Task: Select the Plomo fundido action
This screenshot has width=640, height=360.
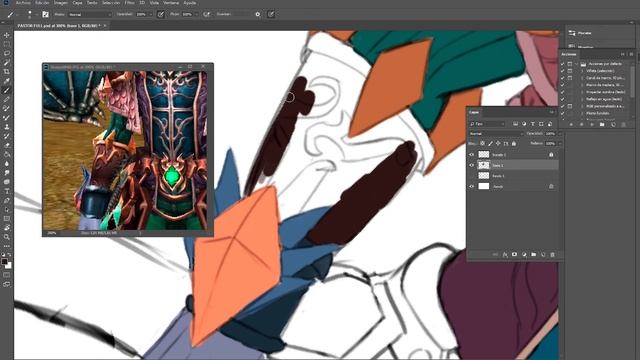Action: coord(598,113)
